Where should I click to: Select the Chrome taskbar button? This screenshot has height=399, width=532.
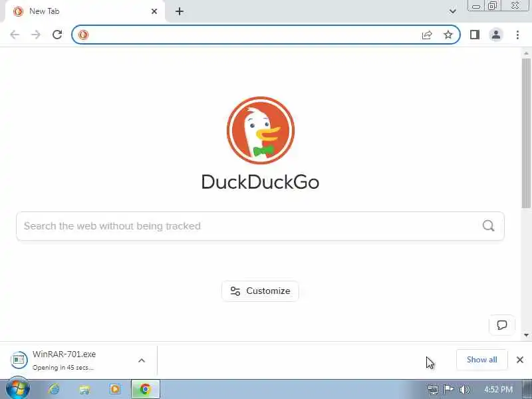[x=145, y=389]
